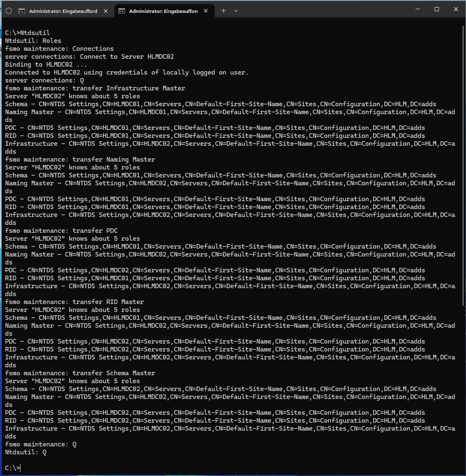Click the 'C:\>Ntdsutil' command line
Image resolution: width=466 pixels, height=476 pixels.
(x=28, y=33)
